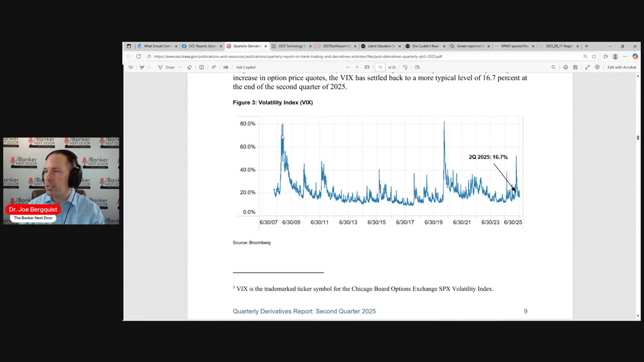This screenshot has width=644, height=362.
Task: Add page to favorites with star icon
Action: coord(594,56)
